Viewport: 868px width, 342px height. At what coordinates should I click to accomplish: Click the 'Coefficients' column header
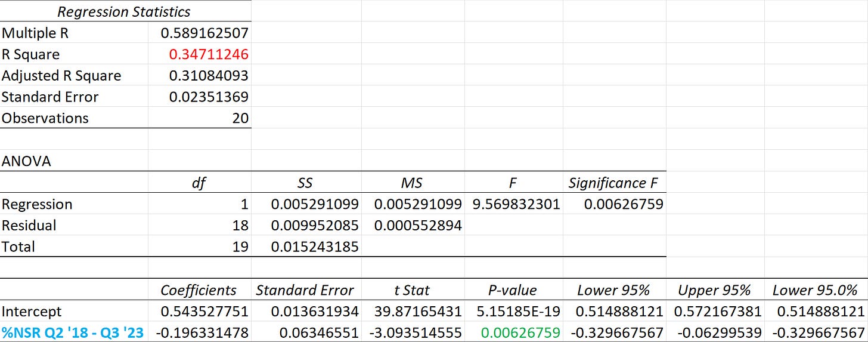point(199,290)
